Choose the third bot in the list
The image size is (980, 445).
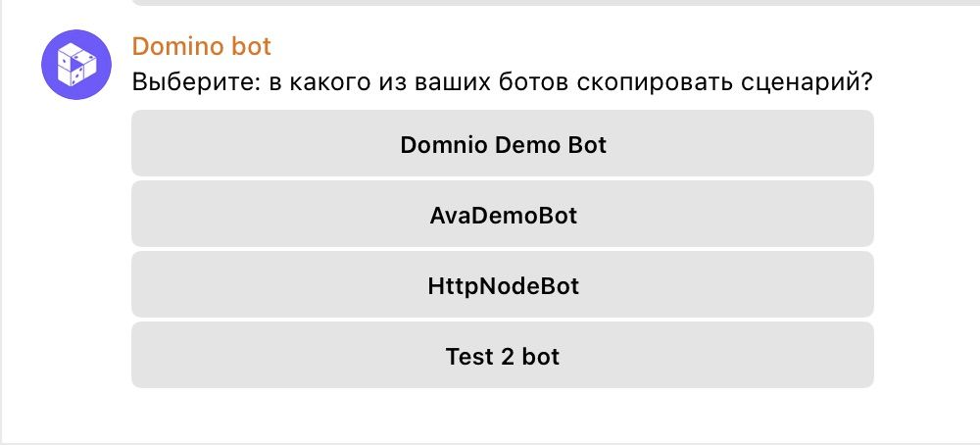point(503,285)
